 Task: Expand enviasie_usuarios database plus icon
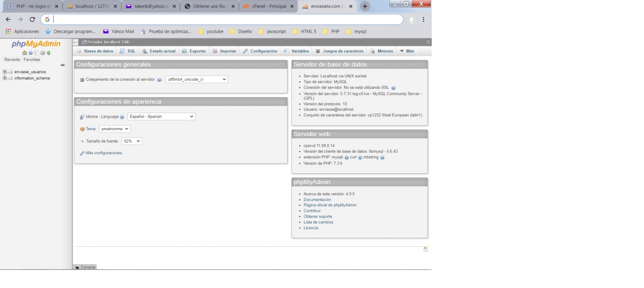tap(5, 72)
